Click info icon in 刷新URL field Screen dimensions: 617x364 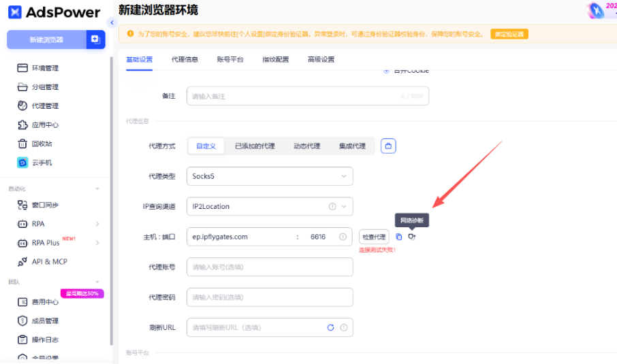344,327
